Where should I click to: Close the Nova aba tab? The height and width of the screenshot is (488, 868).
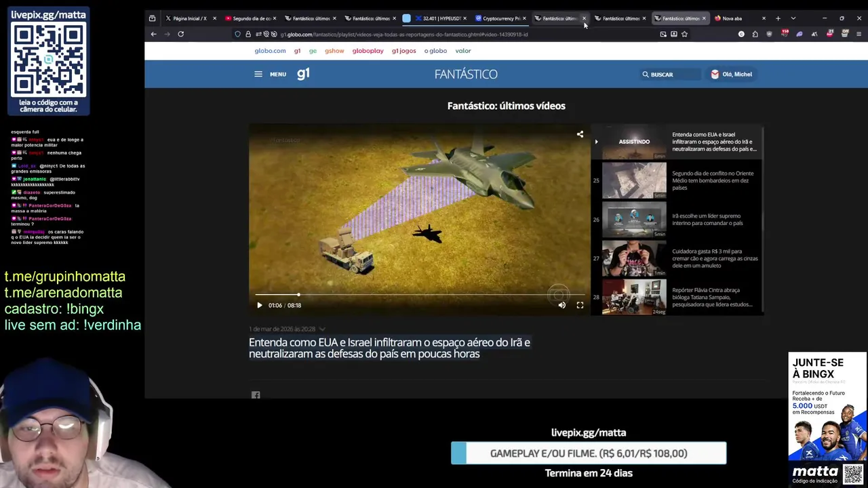pos(764,18)
